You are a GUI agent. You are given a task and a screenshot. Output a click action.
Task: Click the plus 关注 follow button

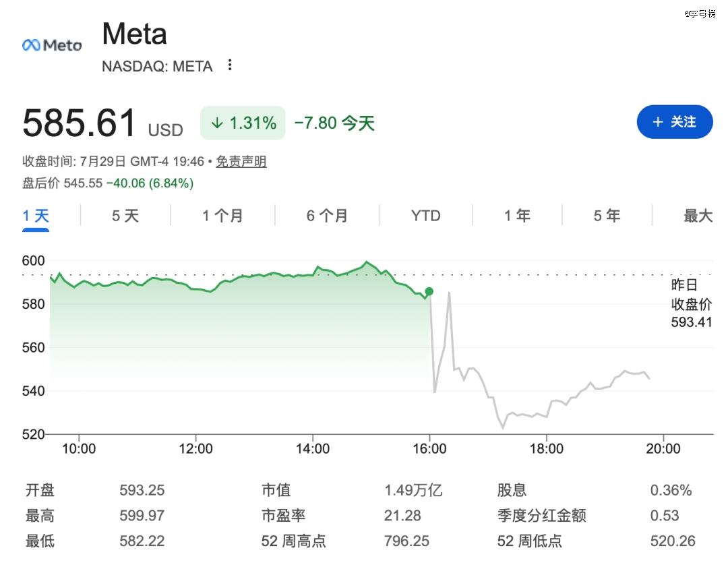pyautogui.click(x=675, y=122)
